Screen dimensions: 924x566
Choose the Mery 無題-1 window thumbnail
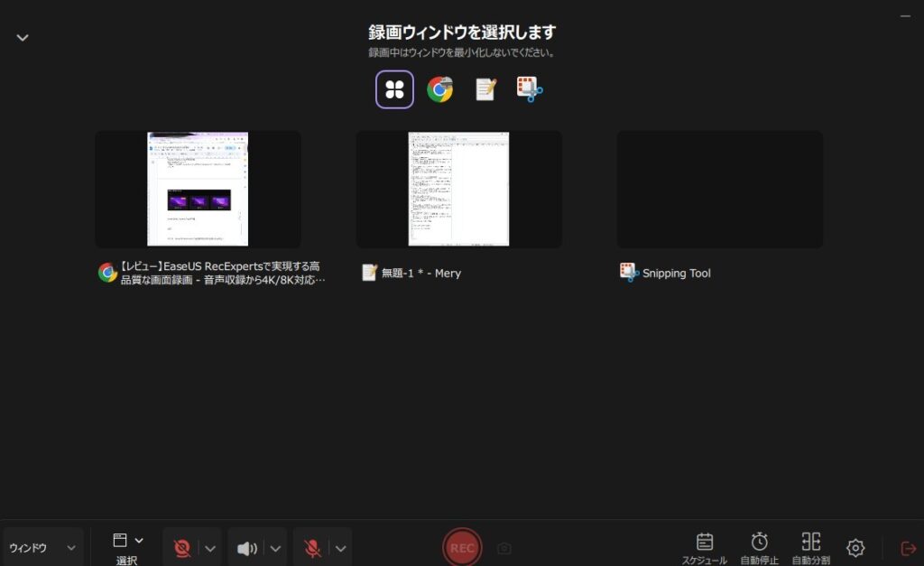pos(458,189)
